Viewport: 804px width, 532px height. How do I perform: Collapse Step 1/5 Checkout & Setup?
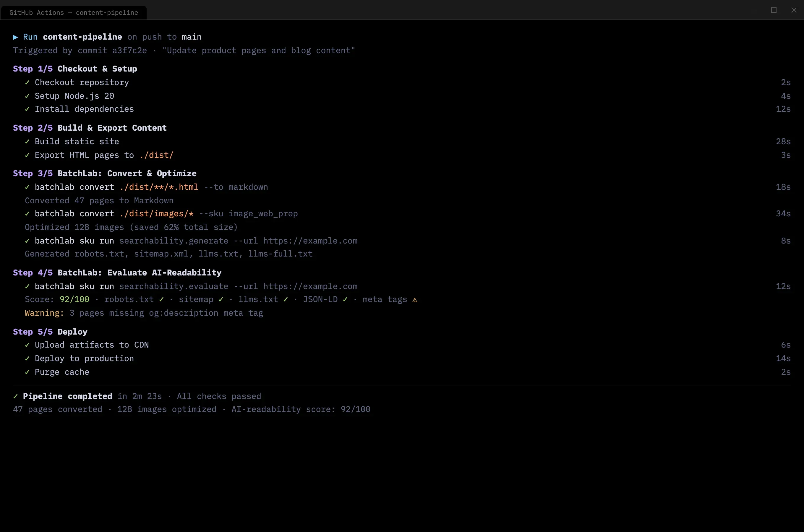[x=74, y=69]
